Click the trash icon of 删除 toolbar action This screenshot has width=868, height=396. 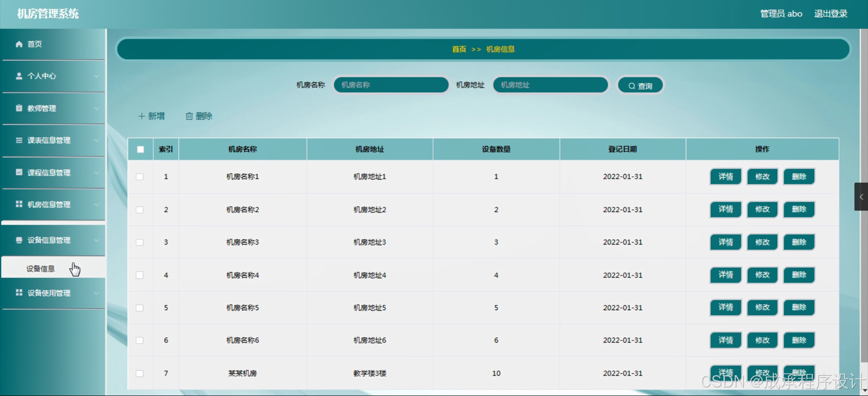pos(189,116)
